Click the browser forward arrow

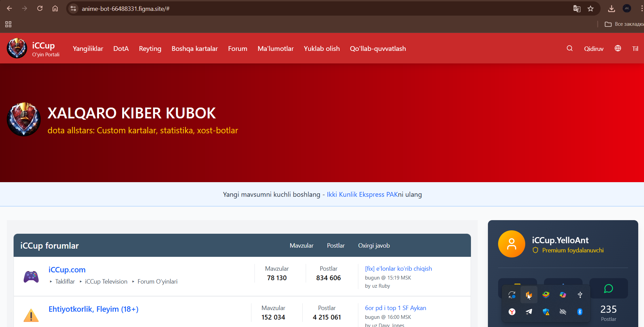[24, 8]
